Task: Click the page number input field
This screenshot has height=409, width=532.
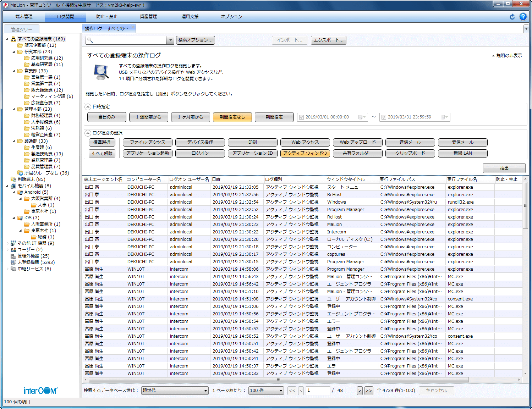Action: (318, 391)
